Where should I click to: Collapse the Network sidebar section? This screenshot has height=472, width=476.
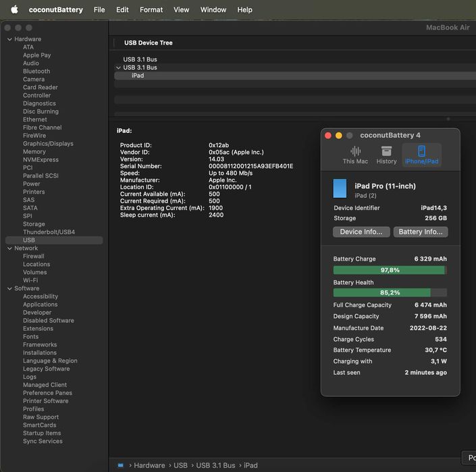[x=9, y=248]
